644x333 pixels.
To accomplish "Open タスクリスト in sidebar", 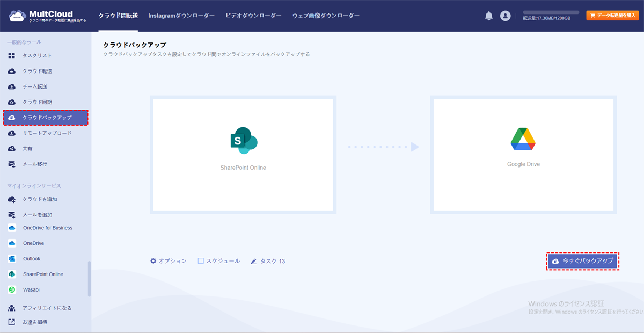I will pos(38,56).
